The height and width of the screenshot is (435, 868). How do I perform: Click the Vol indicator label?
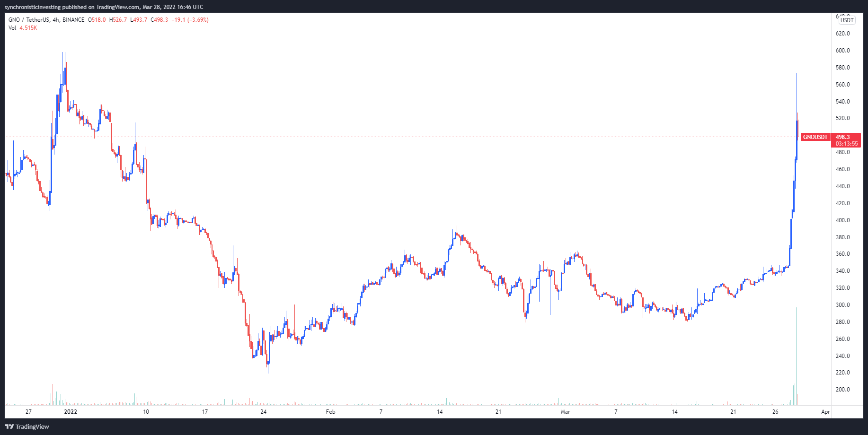point(12,28)
